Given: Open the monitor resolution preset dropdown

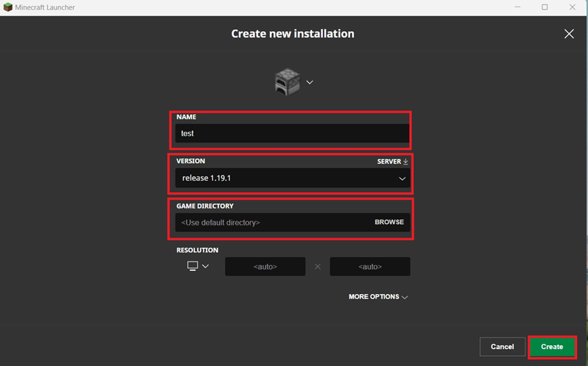Looking at the screenshot, I should (x=198, y=266).
